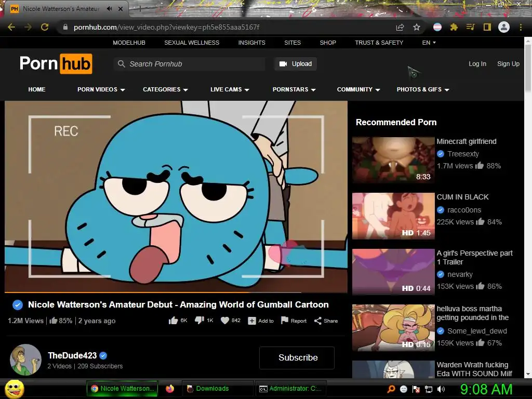The width and height of the screenshot is (532, 399).
Task: Open the nevarky uploader link
Action: click(x=460, y=274)
